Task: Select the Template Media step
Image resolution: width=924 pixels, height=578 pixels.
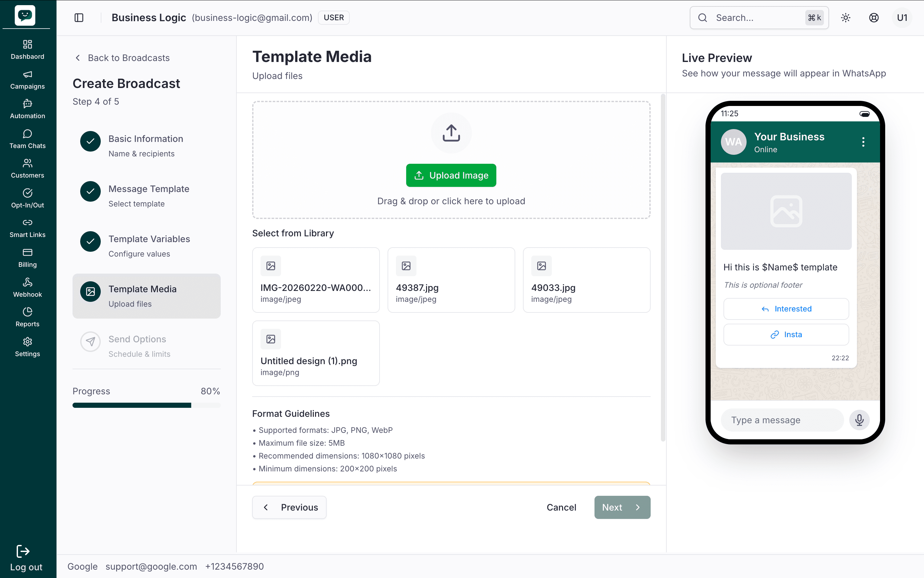Action: click(147, 296)
